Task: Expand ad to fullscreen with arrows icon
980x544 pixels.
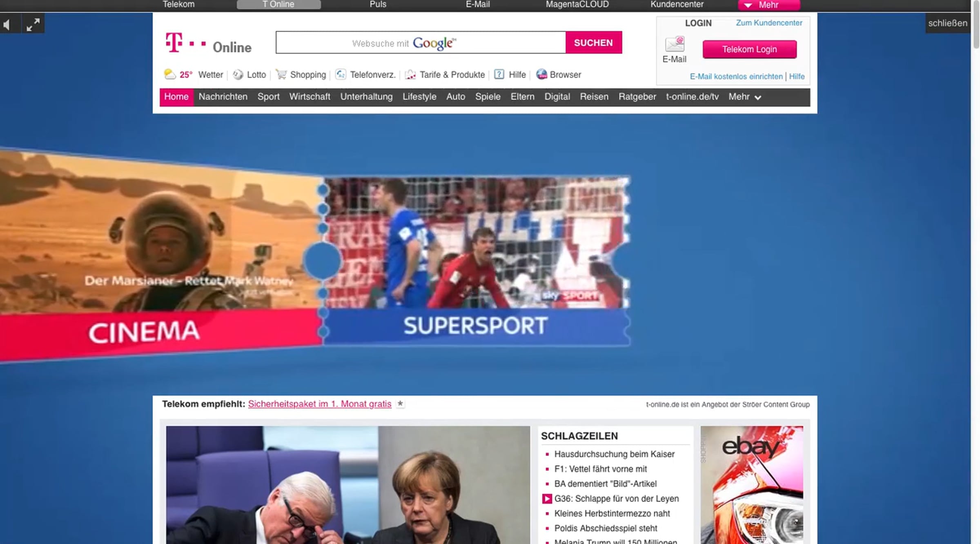Action: click(33, 24)
